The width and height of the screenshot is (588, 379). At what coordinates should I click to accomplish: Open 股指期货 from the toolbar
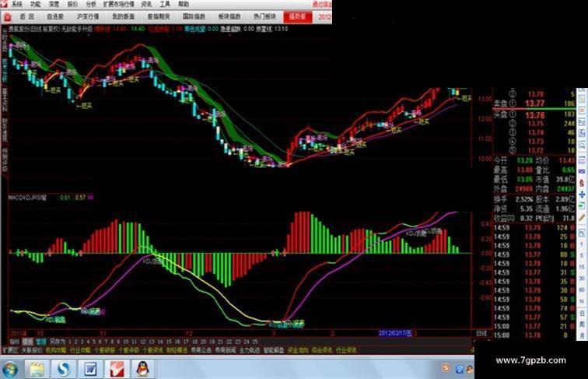tap(159, 17)
